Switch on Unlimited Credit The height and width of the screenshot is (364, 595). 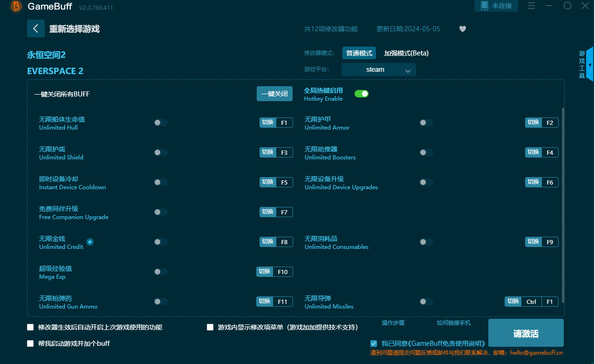161,242
